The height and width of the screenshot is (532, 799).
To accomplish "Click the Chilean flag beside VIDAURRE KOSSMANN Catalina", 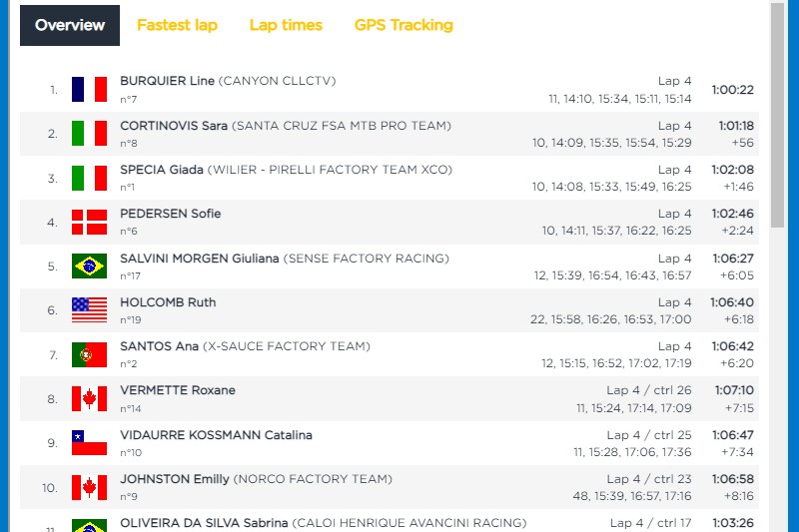I will 89,443.
